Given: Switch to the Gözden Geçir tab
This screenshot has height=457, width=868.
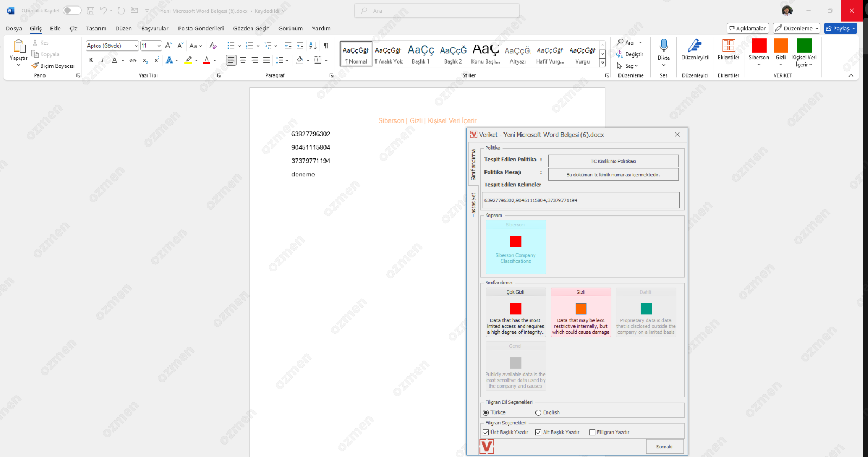Looking at the screenshot, I should tap(251, 28).
